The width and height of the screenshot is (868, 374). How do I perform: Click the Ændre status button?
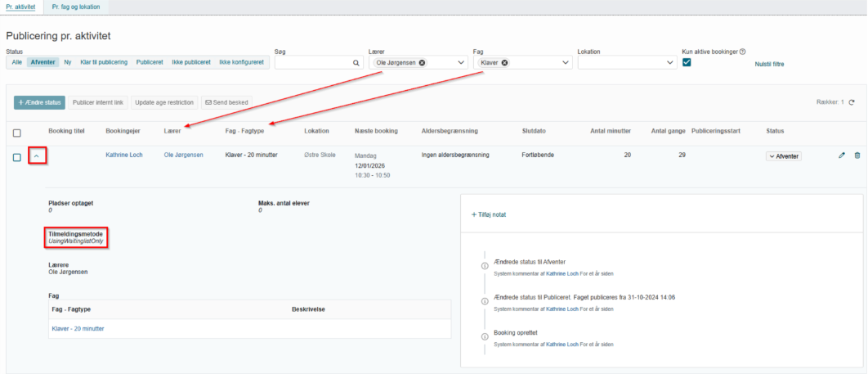click(39, 102)
